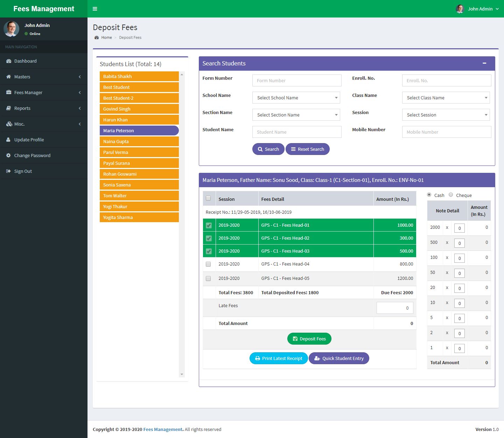The width and height of the screenshot is (504, 438).
Task: Click the students list vertical scrollbar
Action: [182, 224]
